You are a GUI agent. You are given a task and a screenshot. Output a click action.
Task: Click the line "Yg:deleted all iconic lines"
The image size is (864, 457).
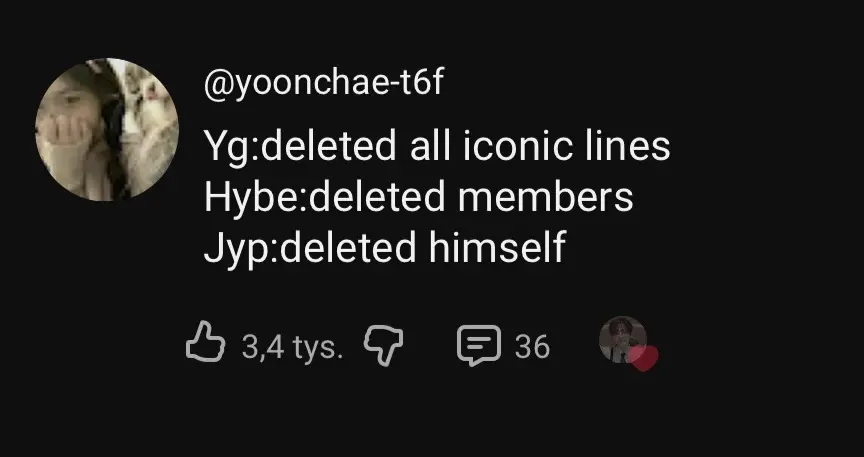[x=436, y=148]
